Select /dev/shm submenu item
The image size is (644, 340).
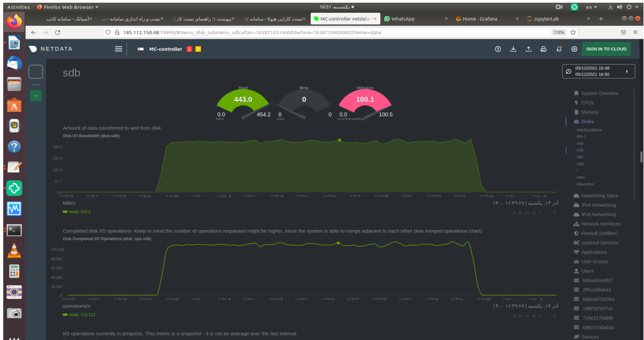pyautogui.click(x=585, y=184)
